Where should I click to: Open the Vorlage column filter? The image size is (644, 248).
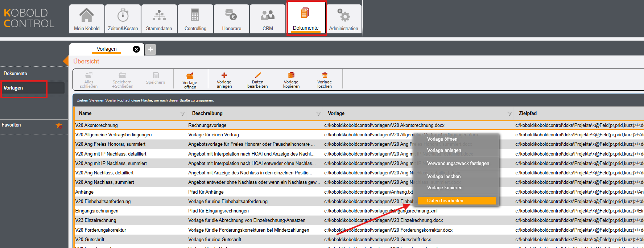point(509,114)
